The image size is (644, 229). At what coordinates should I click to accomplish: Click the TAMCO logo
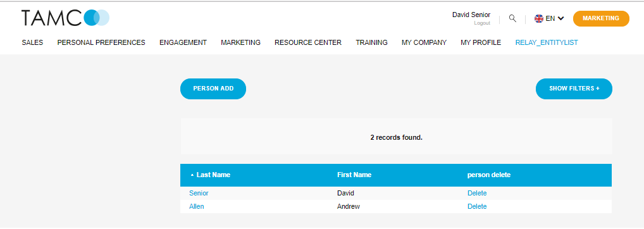(65, 18)
